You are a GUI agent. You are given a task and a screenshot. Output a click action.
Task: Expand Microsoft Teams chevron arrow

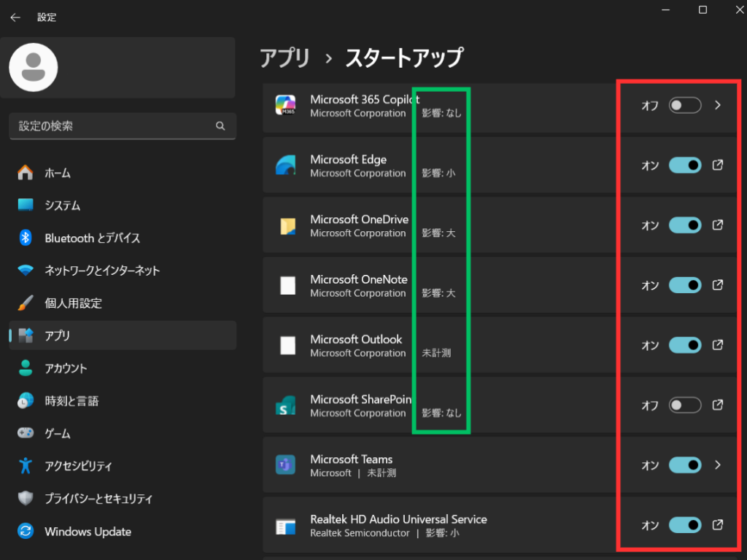(718, 465)
